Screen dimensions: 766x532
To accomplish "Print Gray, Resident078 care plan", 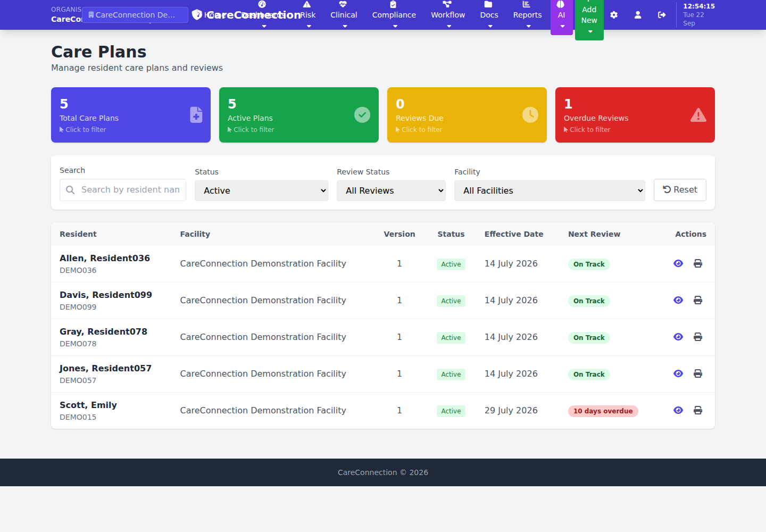I will [698, 337].
